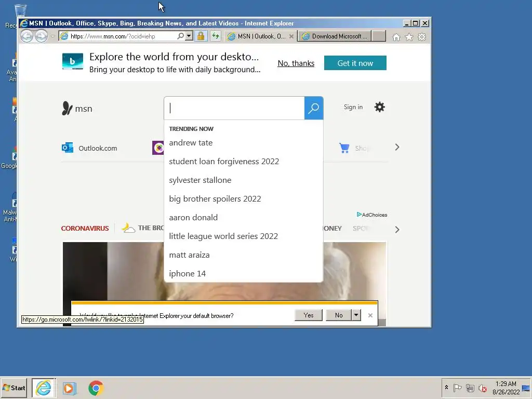Click the Bing wallpaper app logo
Viewport: 532px width, 399px height.
[73, 61]
